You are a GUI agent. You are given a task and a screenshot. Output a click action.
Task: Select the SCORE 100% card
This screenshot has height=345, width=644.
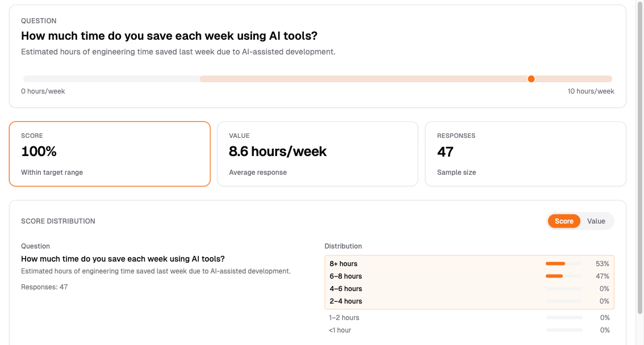(x=110, y=154)
